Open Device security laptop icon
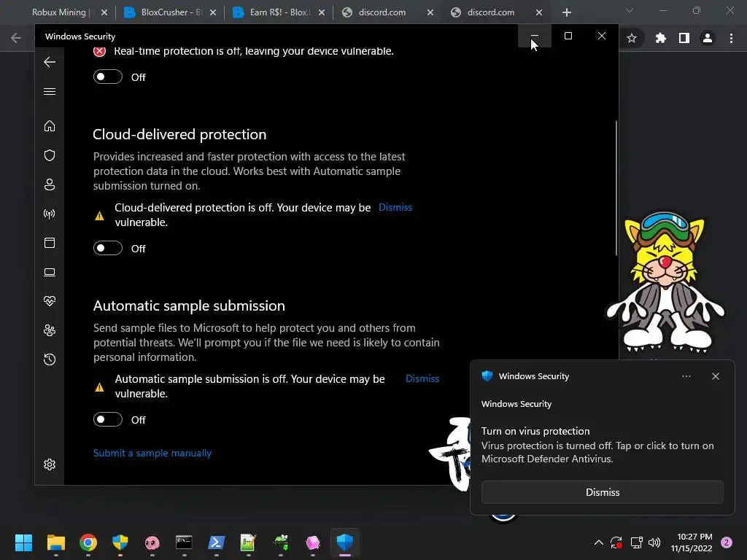This screenshot has height=560, width=747. pos(50,272)
